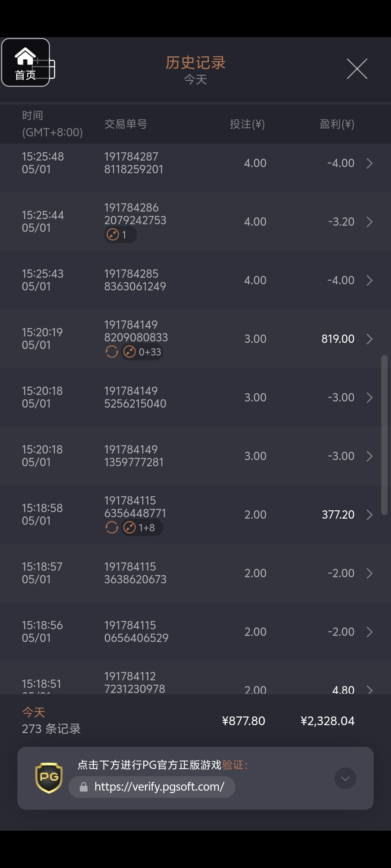The height and width of the screenshot is (868, 391).
Task: Open the verify.pgsoft.com link
Action: click(x=159, y=787)
